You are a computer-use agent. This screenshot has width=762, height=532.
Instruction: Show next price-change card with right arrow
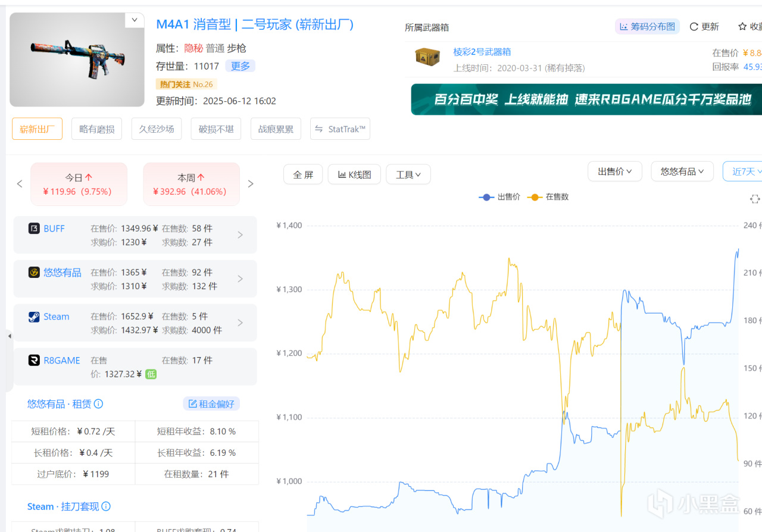point(251,184)
